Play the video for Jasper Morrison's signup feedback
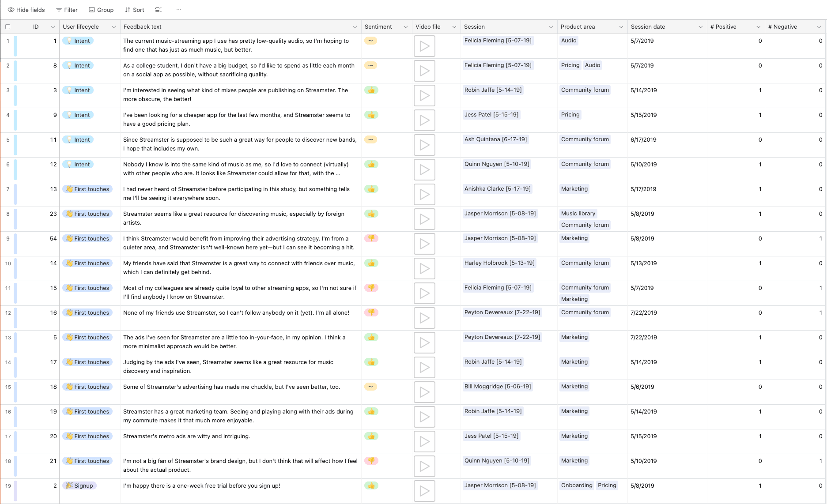This screenshot has height=504, width=827. point(424,491)
